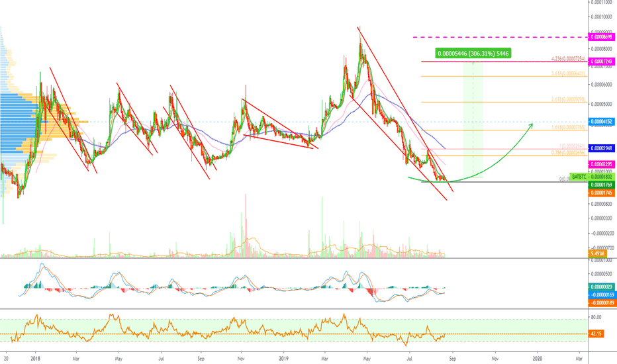Viewport: 617px width, 364px height.
Task: Select the blue 0.00004152 price label
Action: tap(601, 121)
